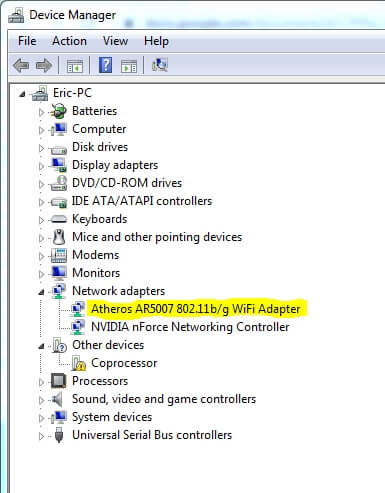The height and width of the screenshot is (493, 385).
Task: Collapse the Network adapters node arrow
Action: coord(41,293)
